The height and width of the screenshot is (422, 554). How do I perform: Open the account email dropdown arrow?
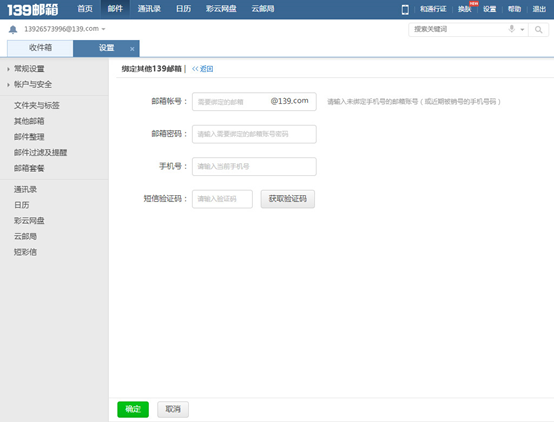coord(104,29)
